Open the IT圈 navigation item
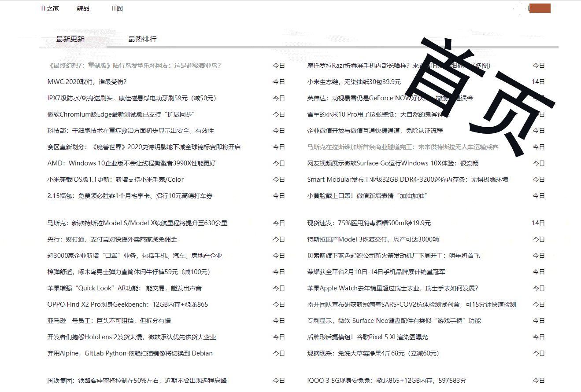Viewport: 581px width, 392px height. point(117,8)
